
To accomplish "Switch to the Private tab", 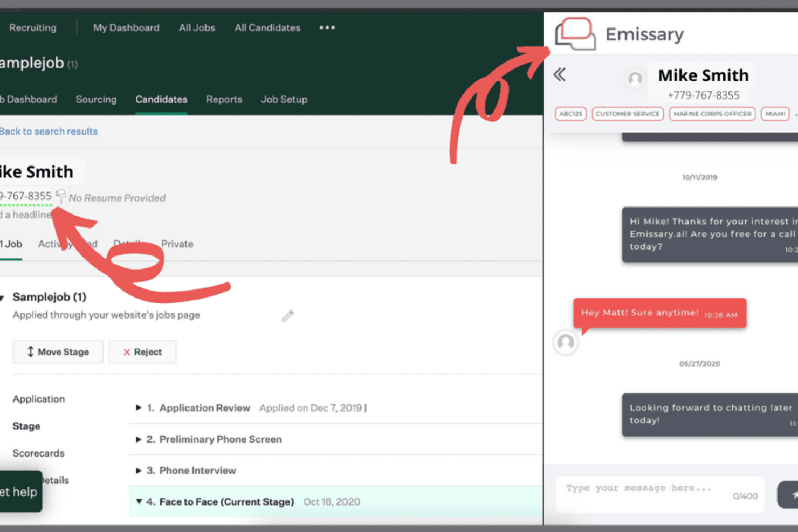I will [177, 244].
